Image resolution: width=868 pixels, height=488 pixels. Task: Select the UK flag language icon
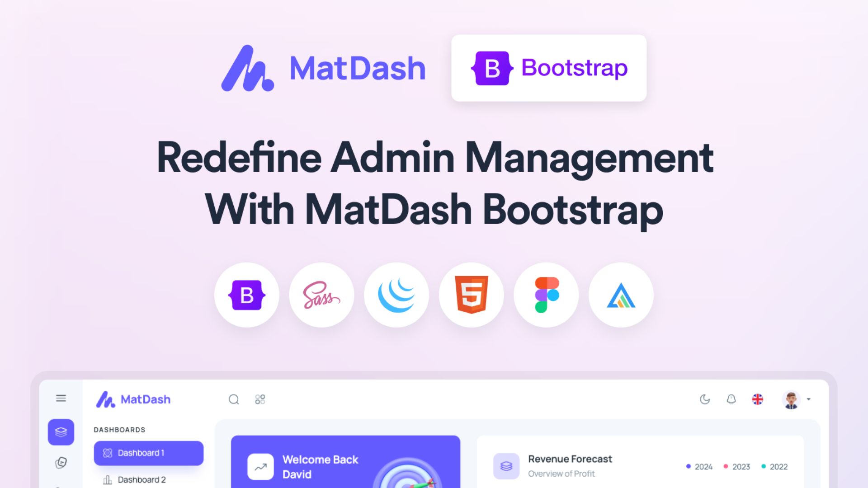(758, 399)
